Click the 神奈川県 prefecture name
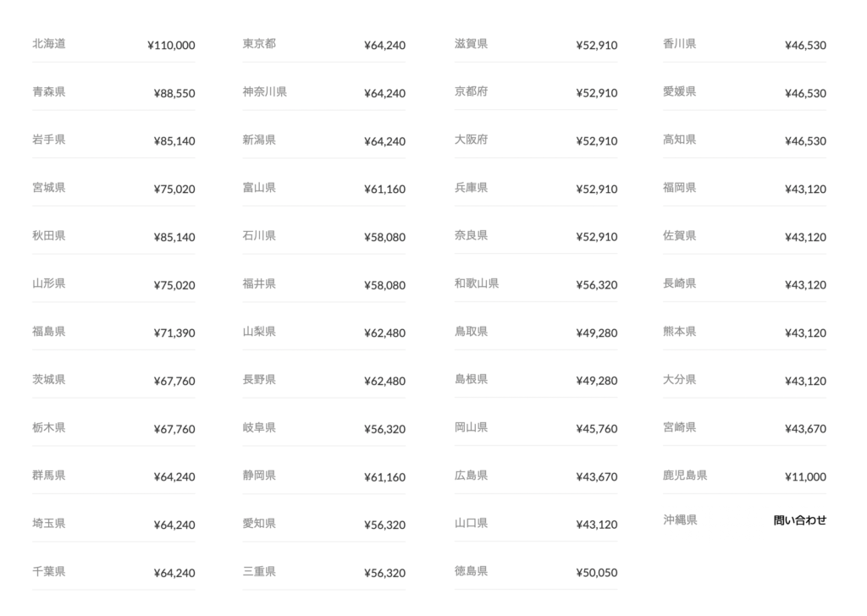This screenshot has height=616, width=867. [x=264, y=92]
